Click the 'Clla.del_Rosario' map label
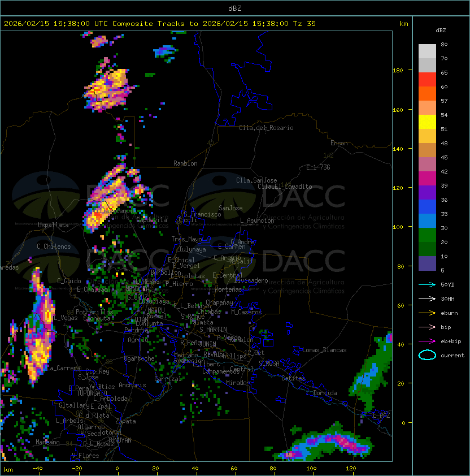This screenshot has height=476, width=470. (266, 128)
